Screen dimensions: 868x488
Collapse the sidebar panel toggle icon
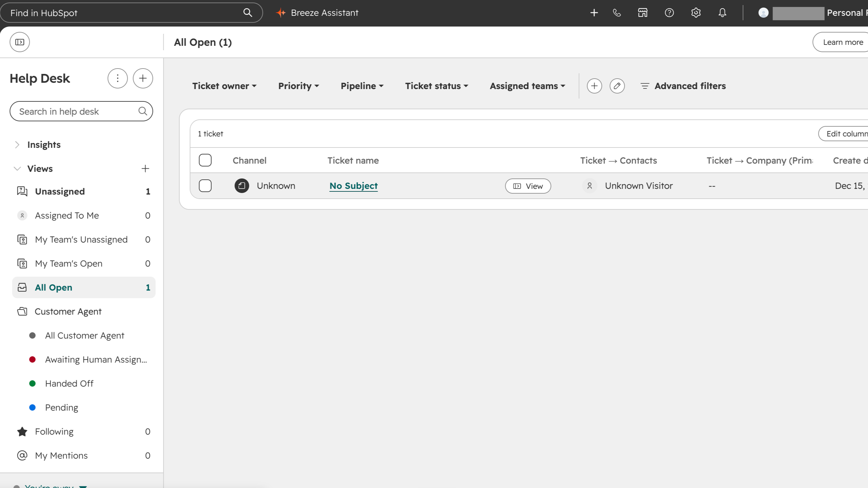[20, 42]
